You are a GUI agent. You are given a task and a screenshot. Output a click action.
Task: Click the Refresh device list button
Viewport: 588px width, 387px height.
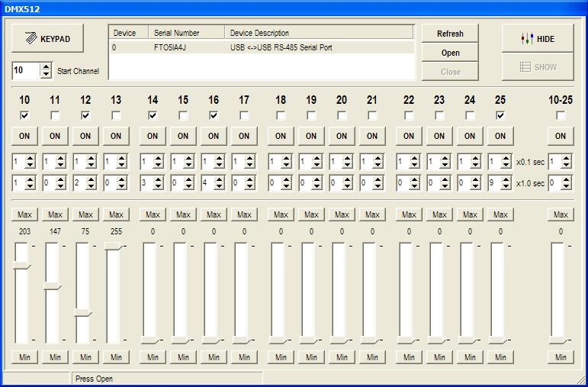pos(450,34)
